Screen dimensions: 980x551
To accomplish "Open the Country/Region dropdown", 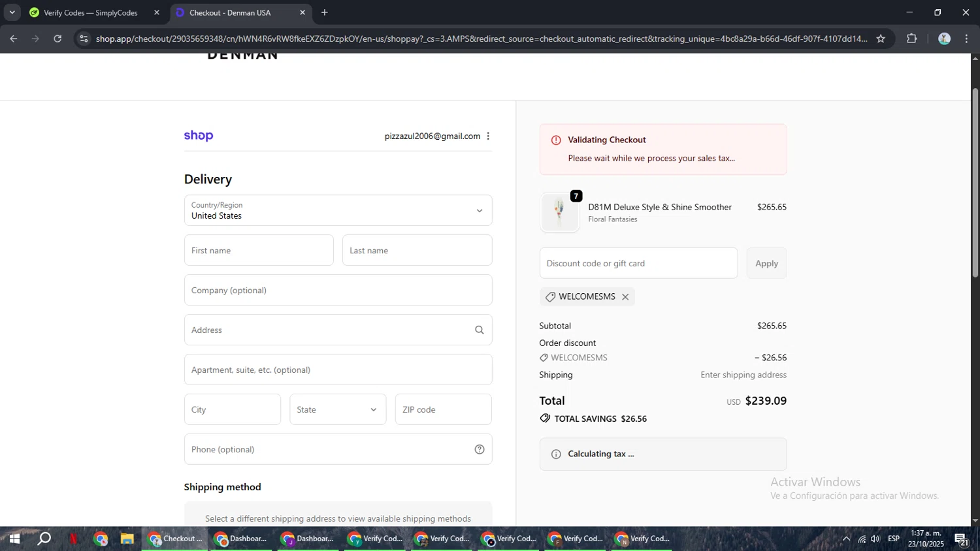I will click(x=338, y=210).
